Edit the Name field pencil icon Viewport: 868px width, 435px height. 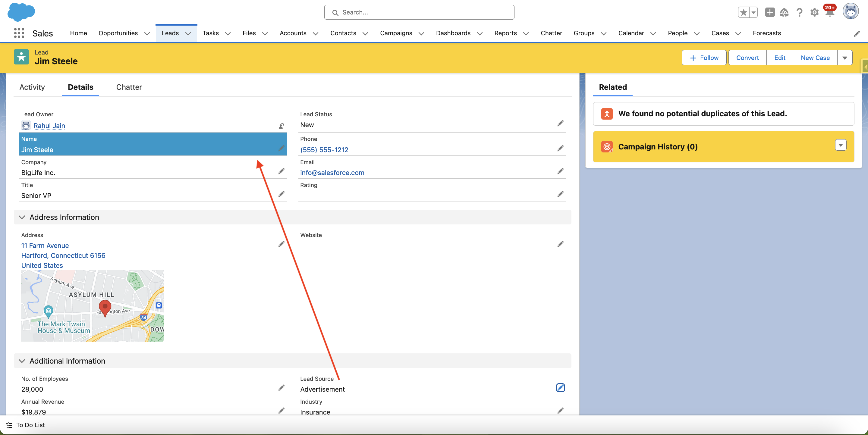click(281, 148)
